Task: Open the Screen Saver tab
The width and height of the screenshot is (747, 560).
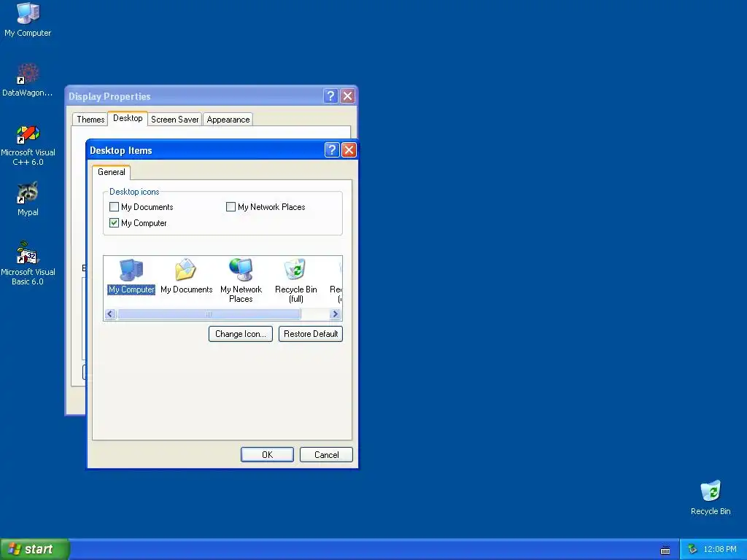Action: 175,120
